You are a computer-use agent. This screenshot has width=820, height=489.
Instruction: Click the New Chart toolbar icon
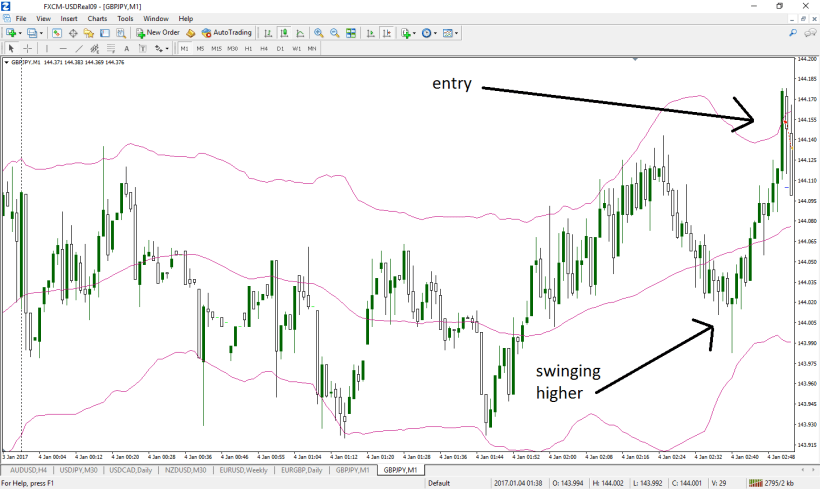click(x=10, y=33)
